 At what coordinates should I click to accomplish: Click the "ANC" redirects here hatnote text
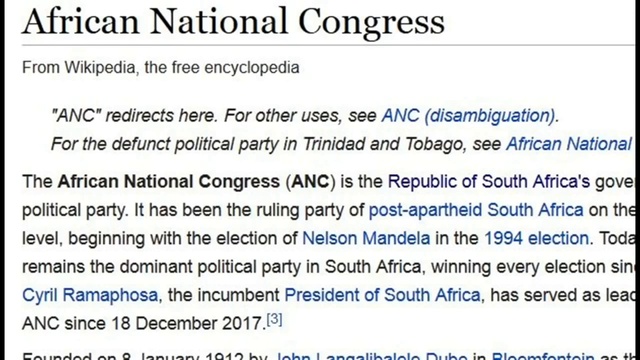pos(134,116)
